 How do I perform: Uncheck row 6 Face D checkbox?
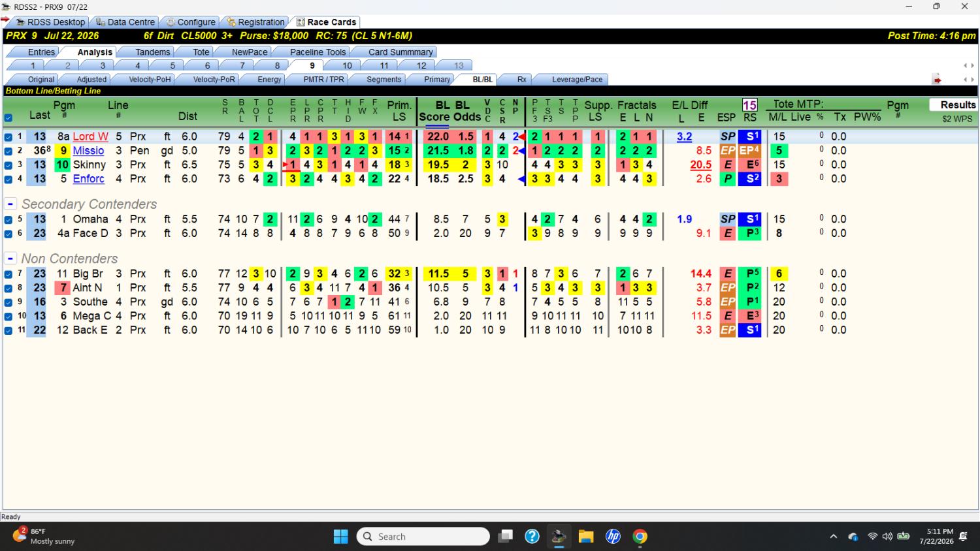tap(8, 234)
